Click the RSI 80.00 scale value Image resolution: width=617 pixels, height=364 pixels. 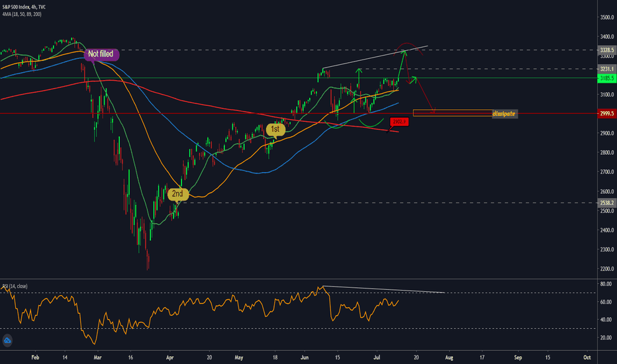(606, 284)
